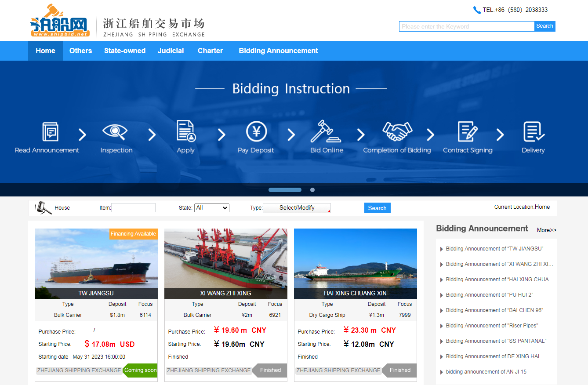This screenshot has width=588, height=385.
Task: Click the Inspection magnifier eye icon
Action: point(115,131)
